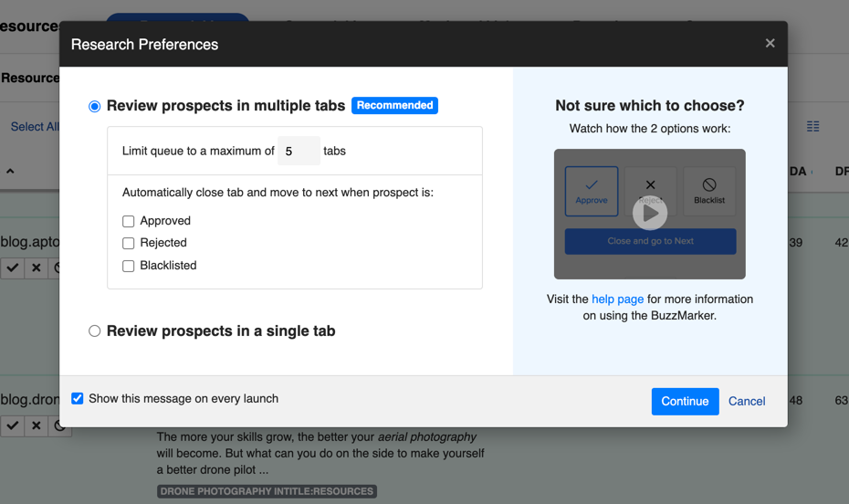The image size is (849, 504).
Task: Click reject X icon for blog.dron prospect
Action: [x=37, y=425]
